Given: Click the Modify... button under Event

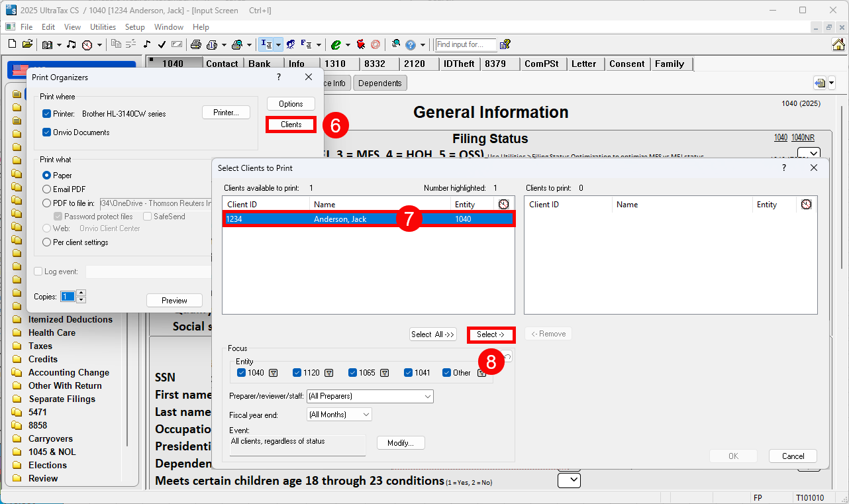Looking at the screenshot, I should pyautogui.click(x=401, y=442).
